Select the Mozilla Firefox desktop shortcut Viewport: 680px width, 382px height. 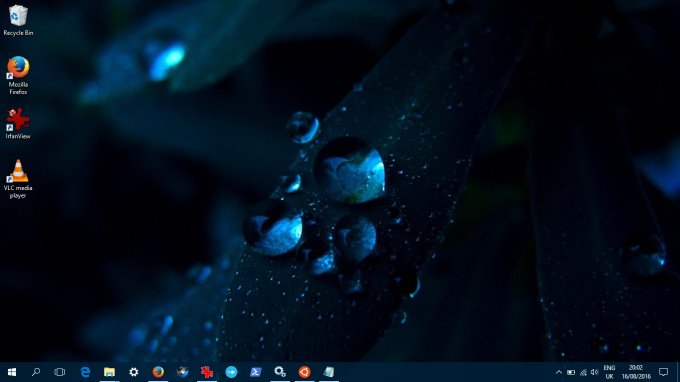(x=18, y=75)
